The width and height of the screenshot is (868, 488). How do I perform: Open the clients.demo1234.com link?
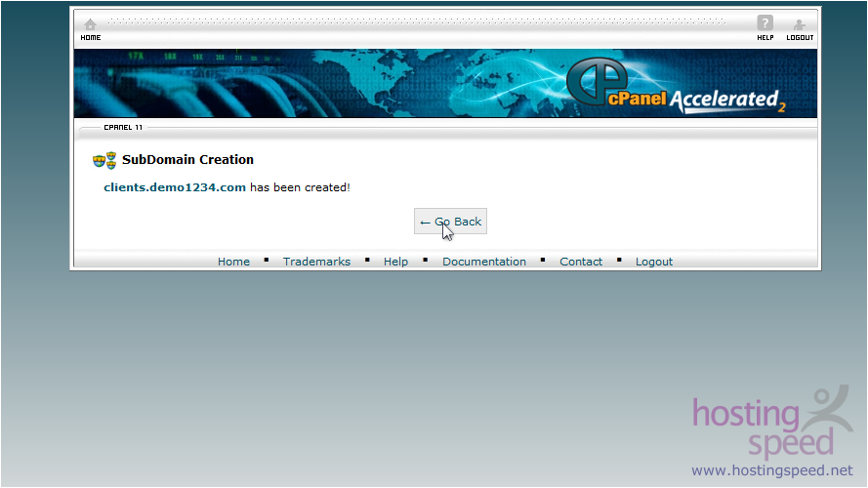tap(175, 187)
